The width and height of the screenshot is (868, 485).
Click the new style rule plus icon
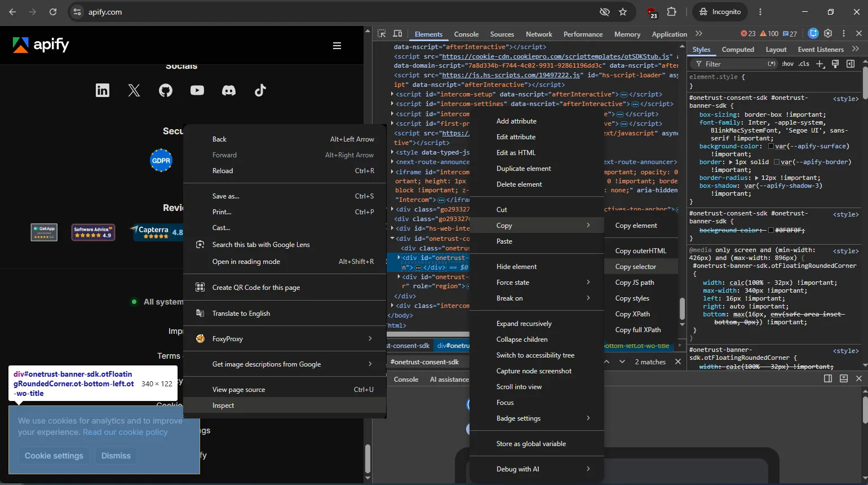click(820, 64)
